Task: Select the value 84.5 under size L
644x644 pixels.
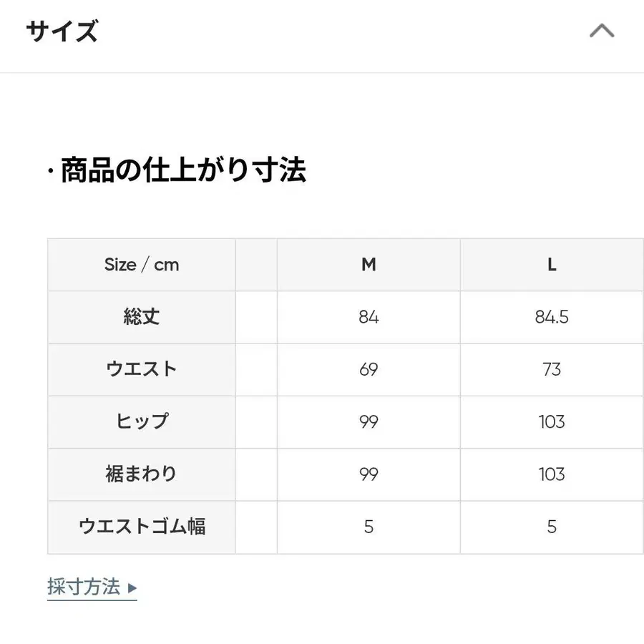Action: click(x=551, y=317)
